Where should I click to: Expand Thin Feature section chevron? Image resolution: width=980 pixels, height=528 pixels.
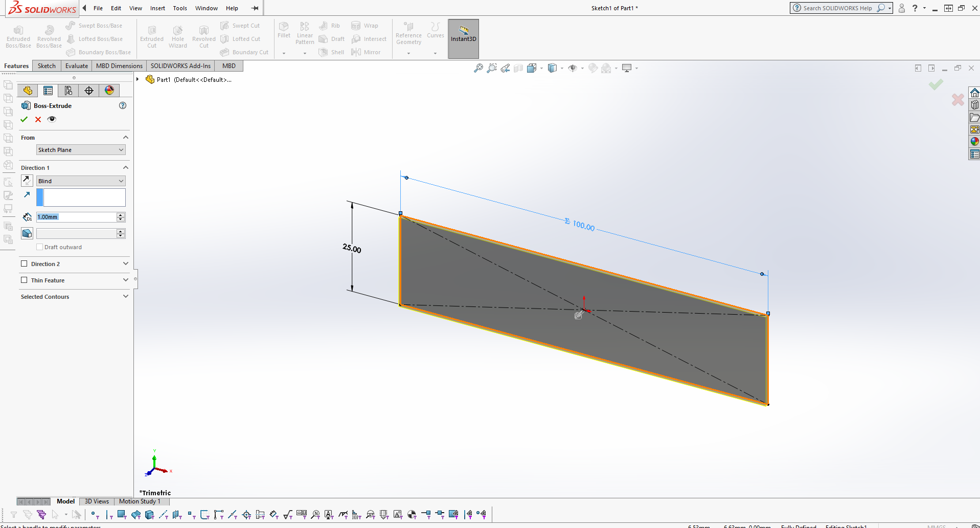tap(126, 280)
